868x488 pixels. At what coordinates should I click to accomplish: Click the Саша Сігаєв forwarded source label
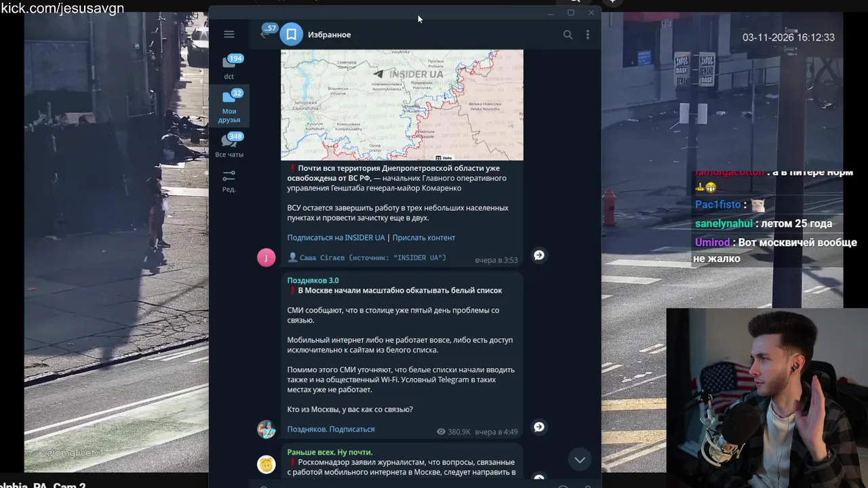tap(367, 258)
